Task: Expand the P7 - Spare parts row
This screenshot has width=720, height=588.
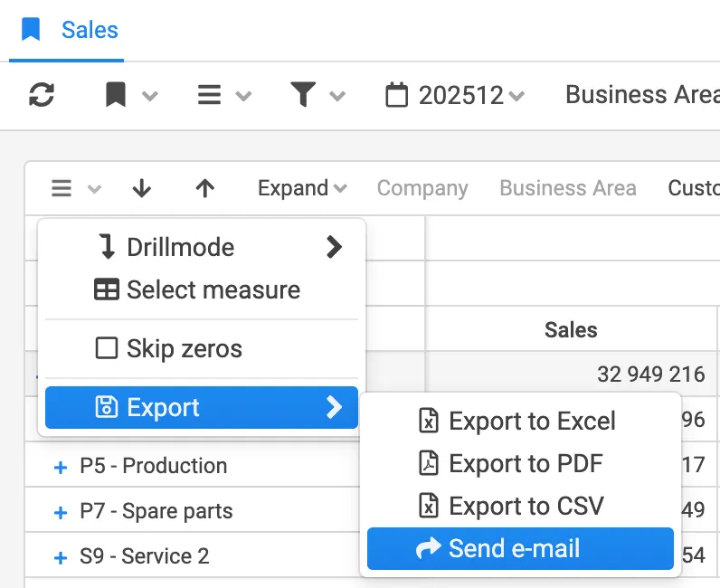Action: pyautogui.click(x=61, y=512)
